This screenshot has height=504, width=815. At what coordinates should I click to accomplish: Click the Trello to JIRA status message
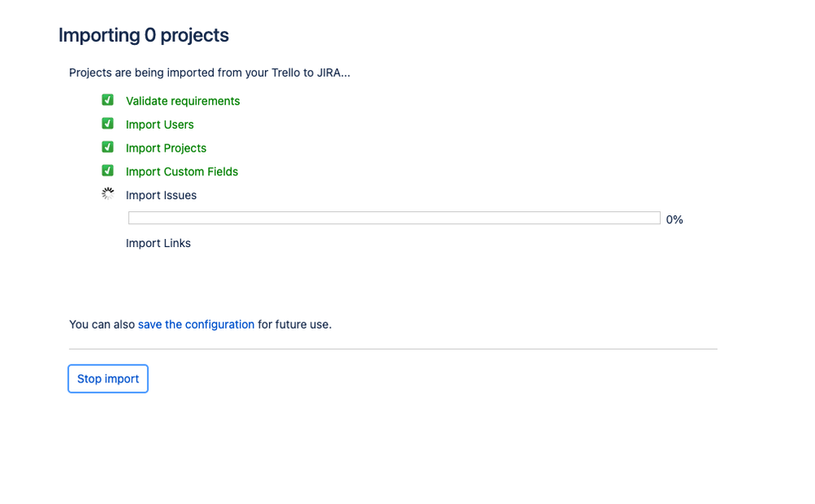(210, 73)
